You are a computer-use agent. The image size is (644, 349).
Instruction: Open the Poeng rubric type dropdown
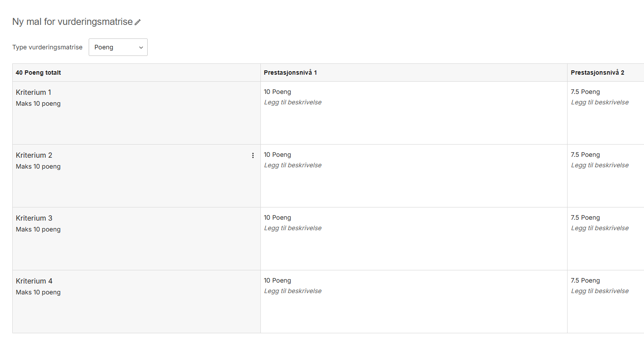(x=118, y=47)
